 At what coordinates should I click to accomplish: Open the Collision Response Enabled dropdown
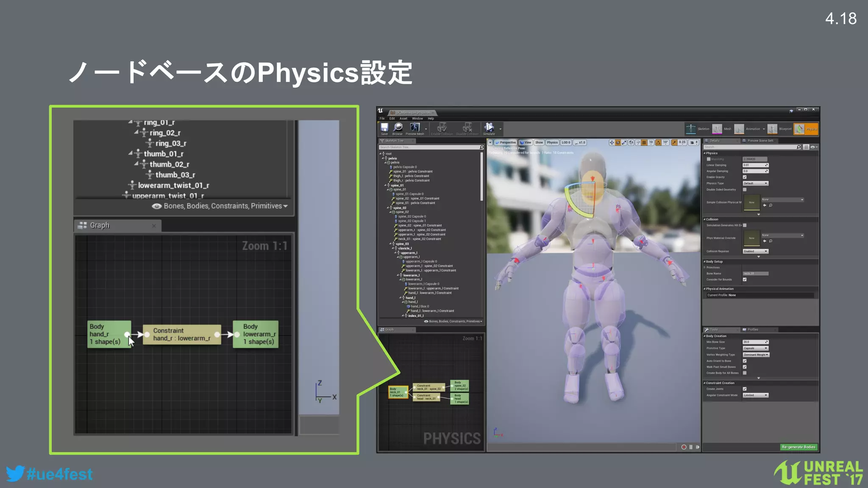[755, 251]
